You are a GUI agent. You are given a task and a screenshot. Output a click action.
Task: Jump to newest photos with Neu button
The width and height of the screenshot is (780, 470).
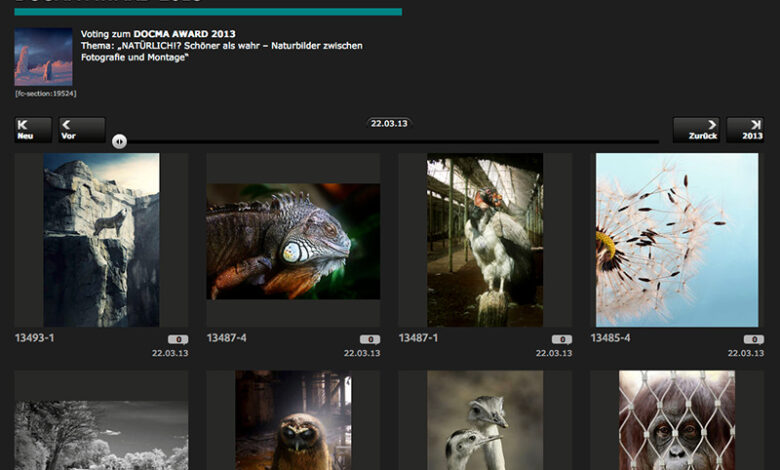click(x=33, y=130)
